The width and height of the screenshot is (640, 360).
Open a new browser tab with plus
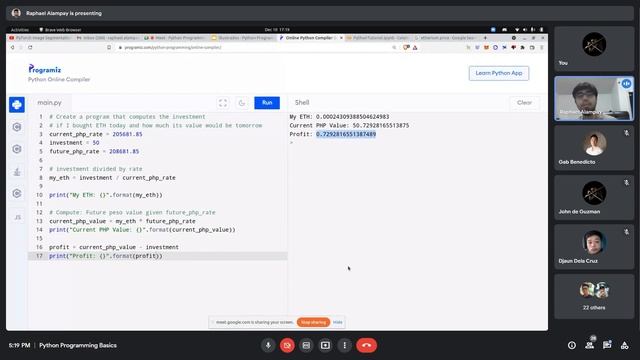click(485, 38)
